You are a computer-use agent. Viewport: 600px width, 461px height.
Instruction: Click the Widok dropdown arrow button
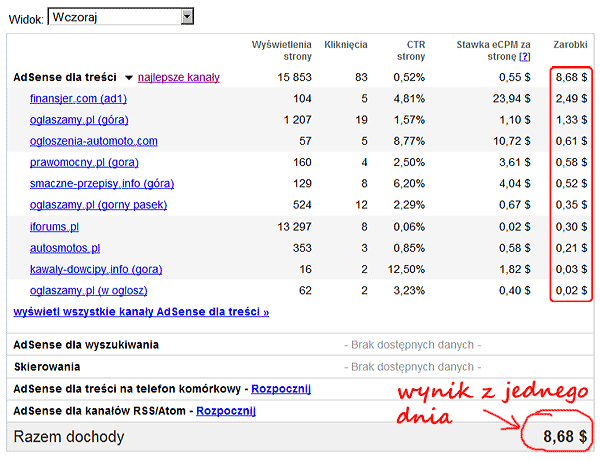pos(187,17)
